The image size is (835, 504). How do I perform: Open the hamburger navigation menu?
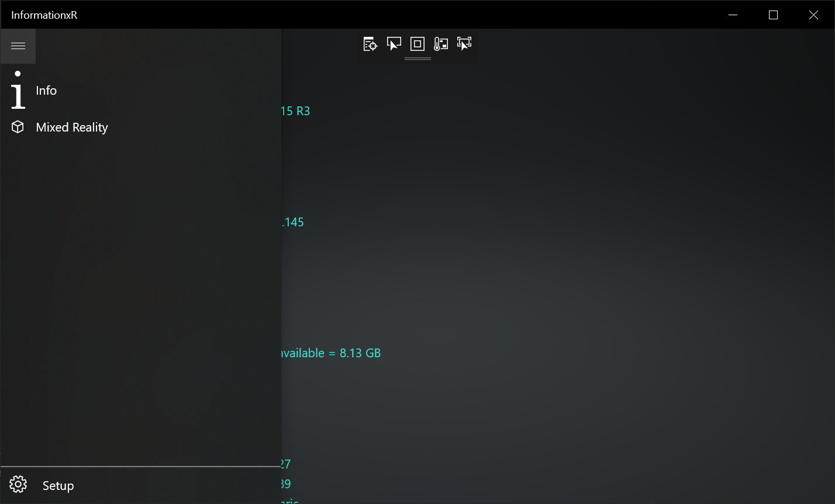(18, 46)
